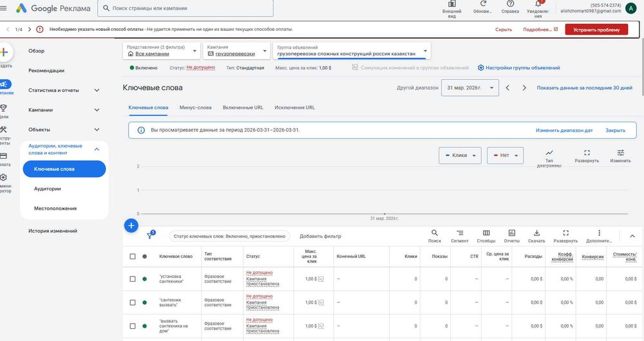Click the Сегмент icon
This screenshot has width=644, height=341.
click(460, 233)
